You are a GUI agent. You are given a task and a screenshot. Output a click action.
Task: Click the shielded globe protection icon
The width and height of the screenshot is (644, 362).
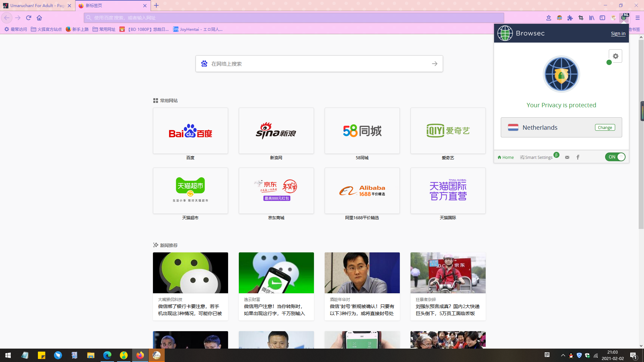pyautogui.click(x=561, y=74)
